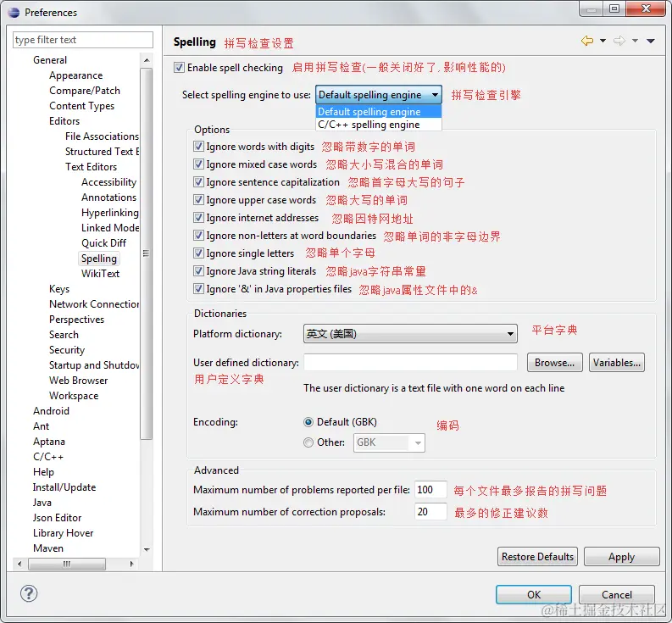
Task: Toggle Ignore single letters
Action: pyautogui.click(x=198, y=253)
